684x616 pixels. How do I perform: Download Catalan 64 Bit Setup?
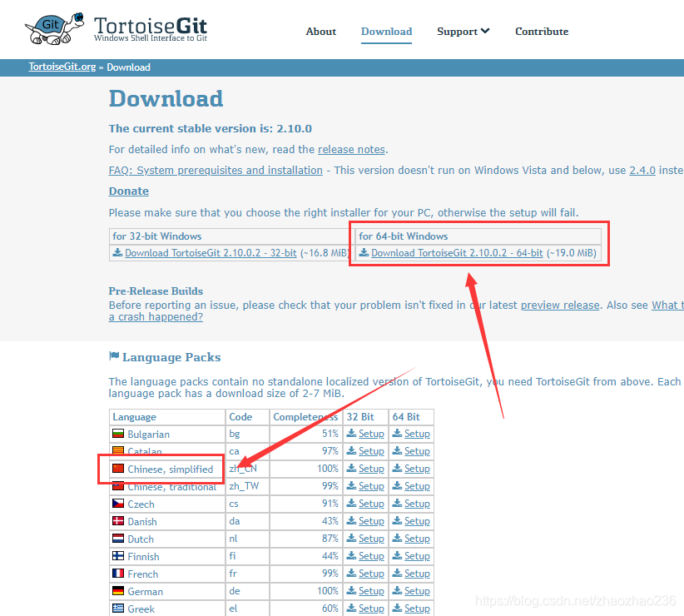coord(417,451)
